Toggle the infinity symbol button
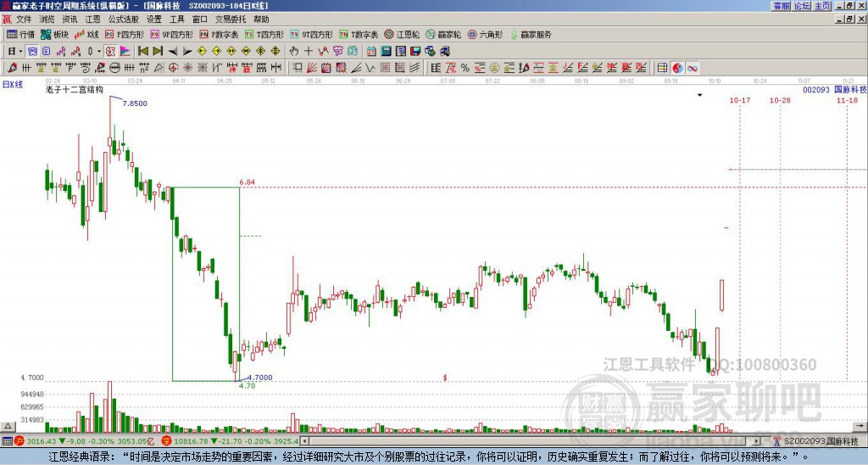This screenshot has height=465, width=868. pos(693,68)
